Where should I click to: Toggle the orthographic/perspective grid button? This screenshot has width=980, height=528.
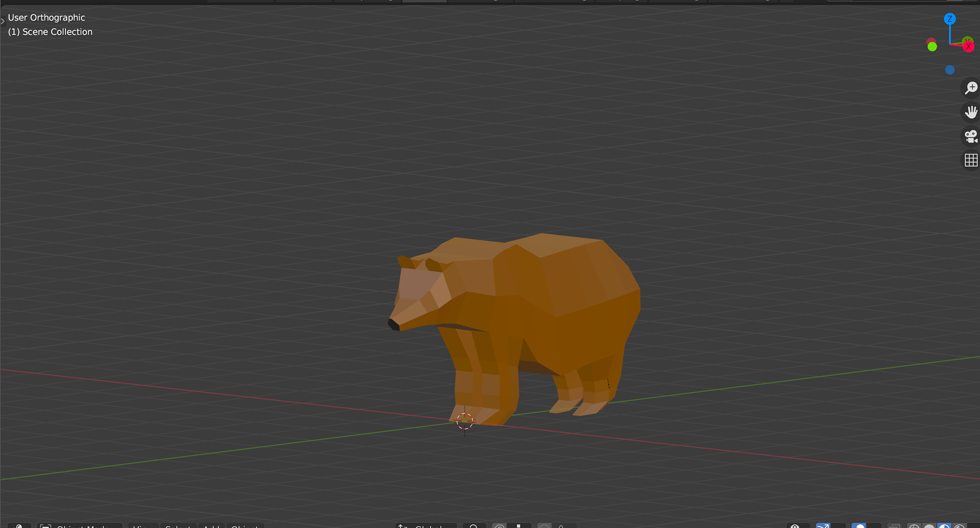click(970, 160)
